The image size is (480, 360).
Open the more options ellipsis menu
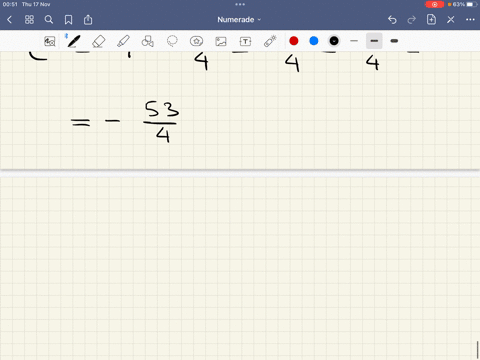tap(470, 20)
